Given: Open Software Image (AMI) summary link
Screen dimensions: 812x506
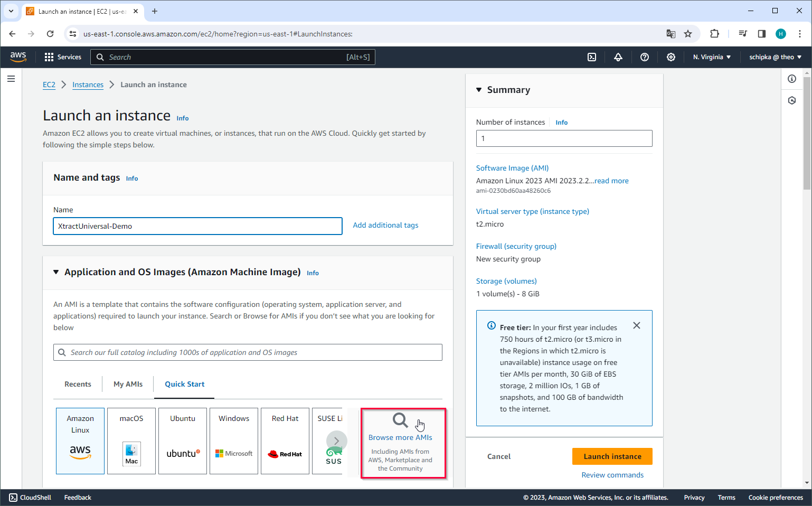Looking at the screenshot, I should (x=512, y=168).
